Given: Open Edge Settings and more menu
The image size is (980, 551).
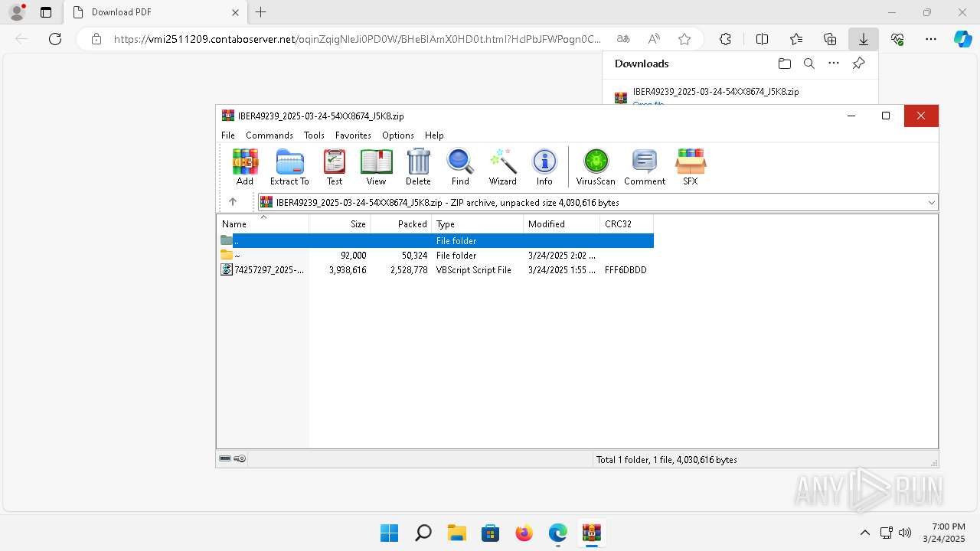Looking at the screenshot, I should (931, 39).
